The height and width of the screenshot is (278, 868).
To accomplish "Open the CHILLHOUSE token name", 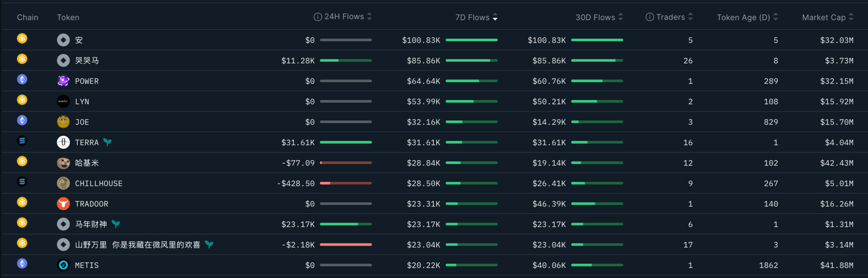I will click(x=99, y=184).
